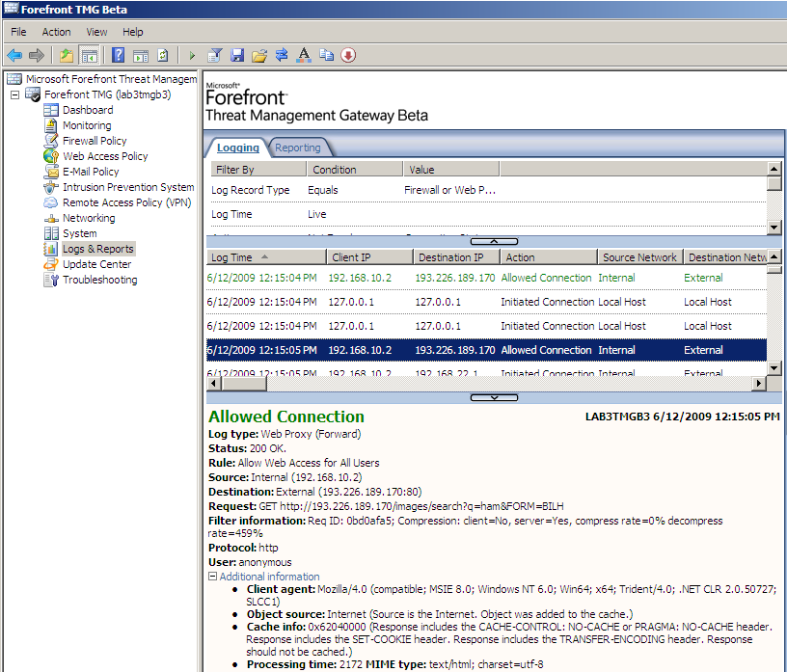Select the Log Time Live filter row

pos(487,214)
